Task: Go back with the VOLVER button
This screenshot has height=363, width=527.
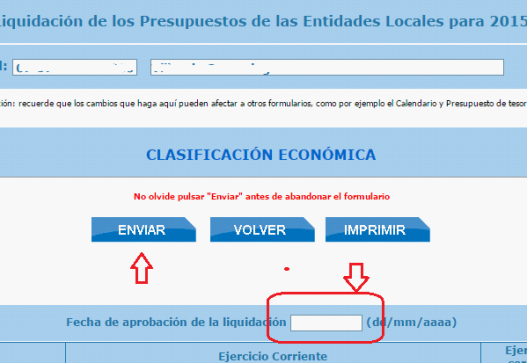Action: tap(262, 230)
